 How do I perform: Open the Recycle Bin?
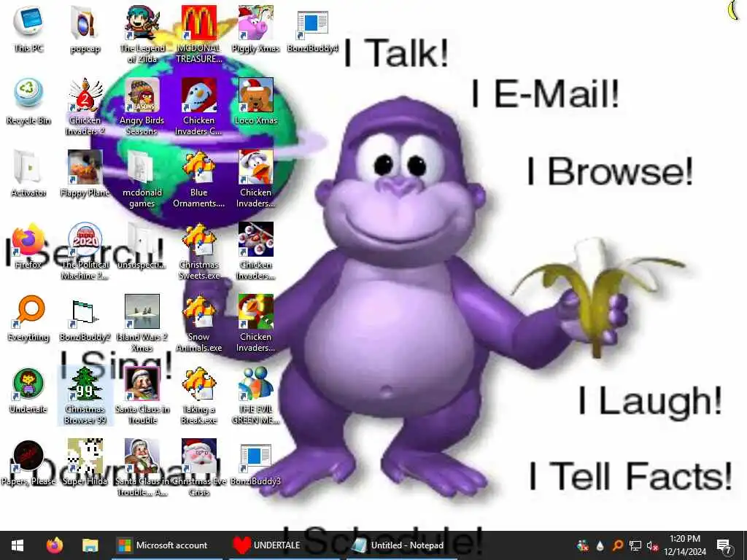(x=28, y=101)
